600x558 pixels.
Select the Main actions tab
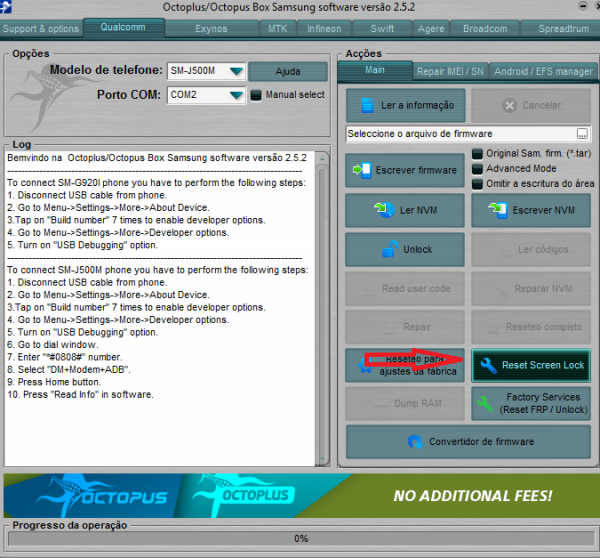[x=375, y=70]
